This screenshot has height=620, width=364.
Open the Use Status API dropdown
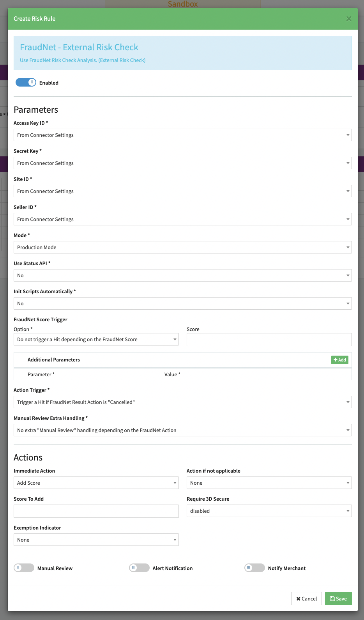tap(182, 275)
